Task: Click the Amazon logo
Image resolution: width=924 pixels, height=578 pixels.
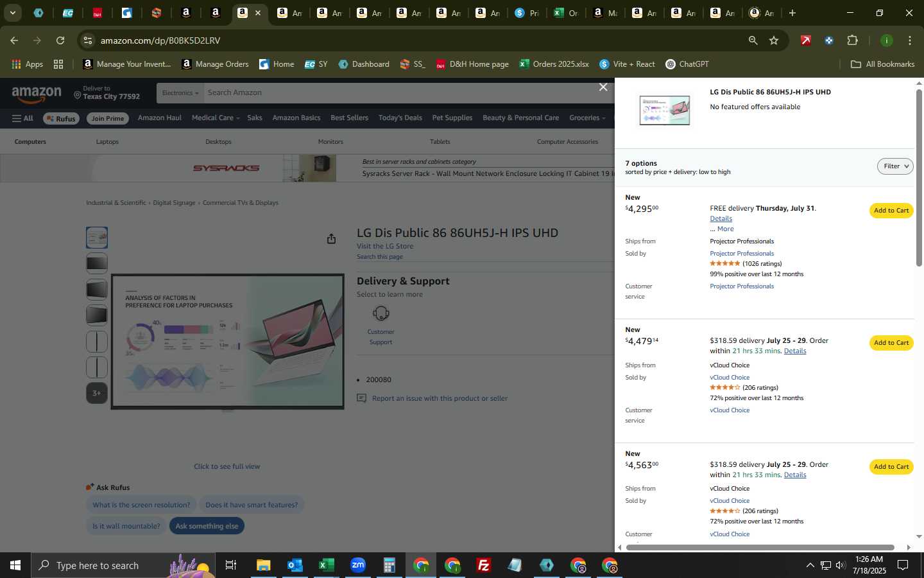Action: [37, 94]
